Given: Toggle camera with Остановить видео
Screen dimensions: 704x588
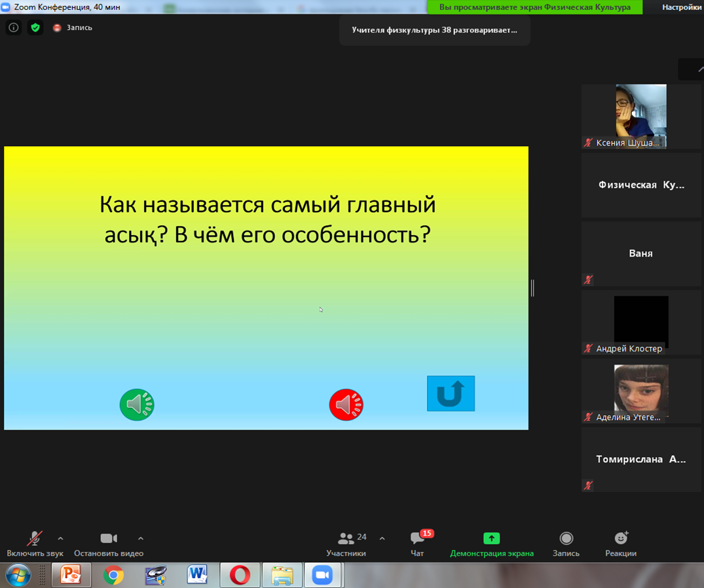Looking at the screenshot, I should tap(108, 543).
